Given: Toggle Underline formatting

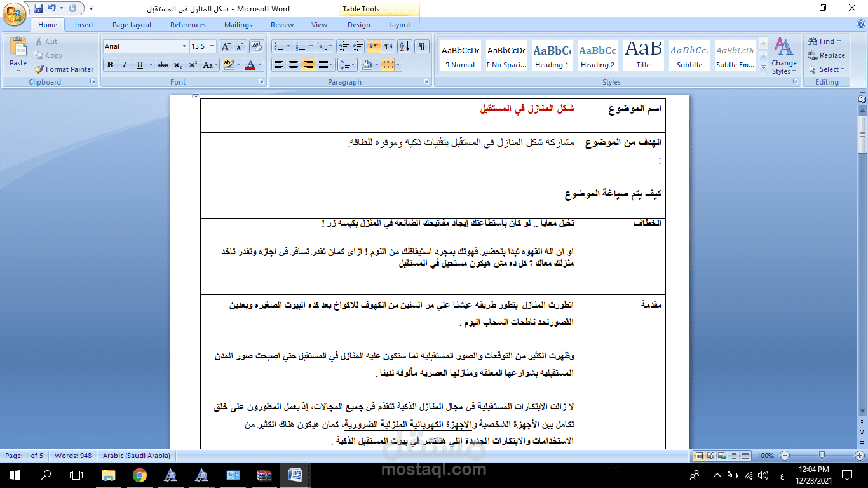Looking at the screenshot, I should pyautogui.click(x=139, y=65).
